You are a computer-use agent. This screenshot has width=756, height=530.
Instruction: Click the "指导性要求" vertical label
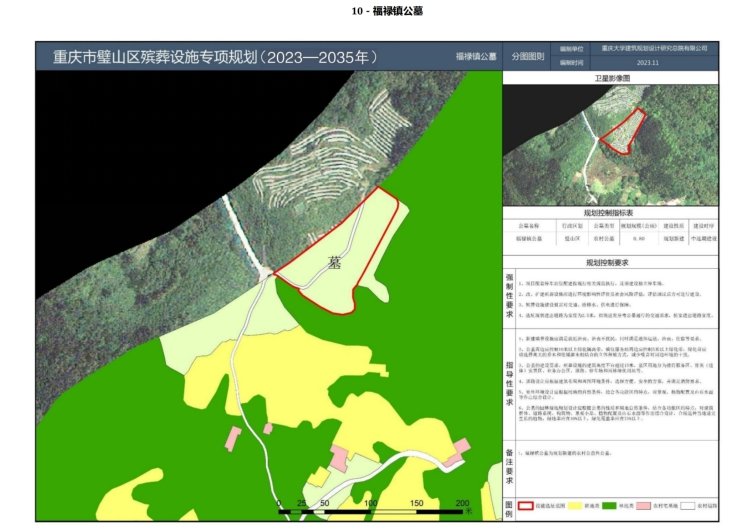coord(509,383)
